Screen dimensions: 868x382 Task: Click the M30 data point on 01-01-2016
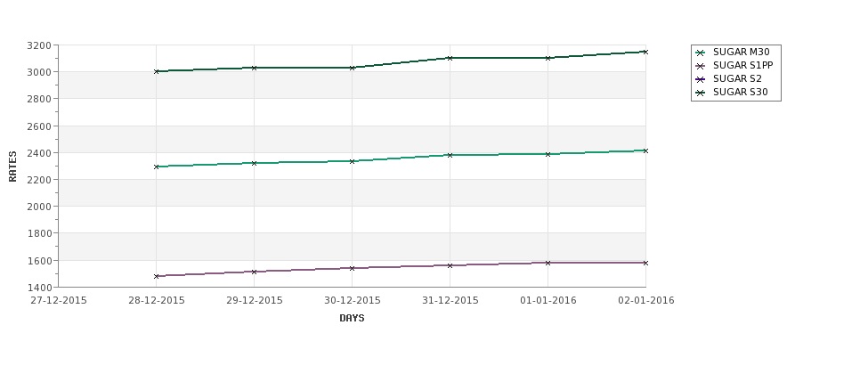548,154
